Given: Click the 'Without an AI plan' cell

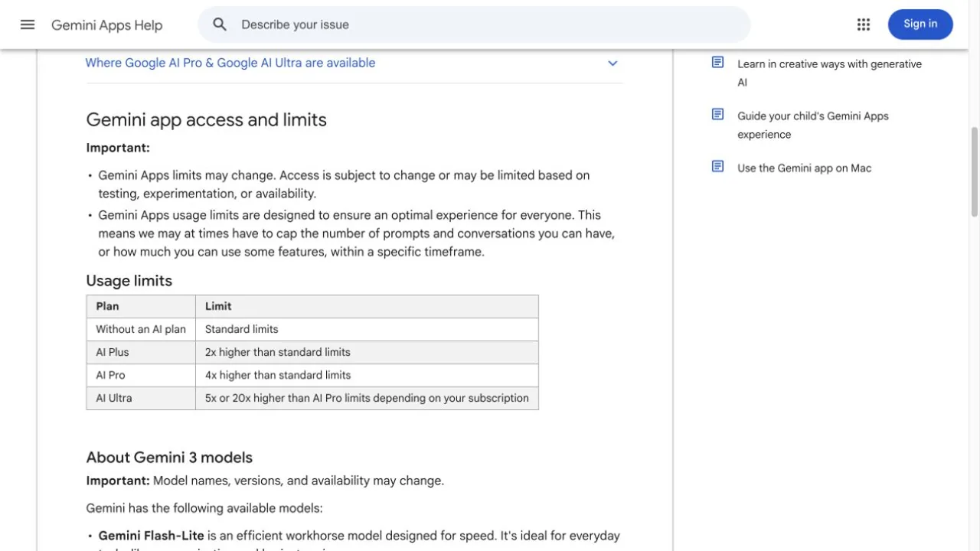Looking at the screenshot, I should click(141, 329).
